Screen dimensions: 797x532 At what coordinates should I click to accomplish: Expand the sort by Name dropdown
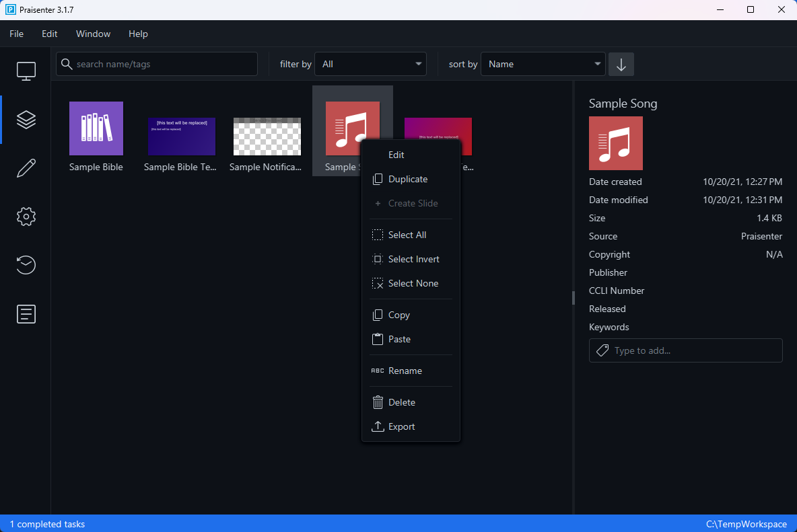tap(543, 65)
